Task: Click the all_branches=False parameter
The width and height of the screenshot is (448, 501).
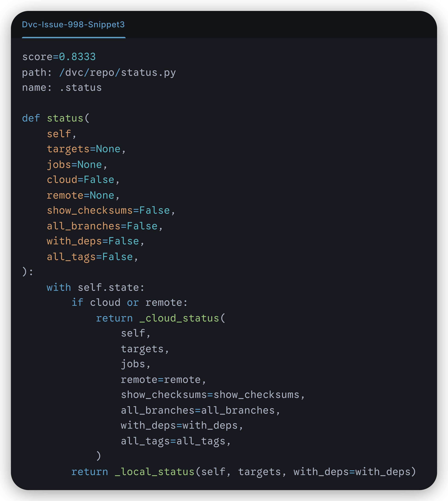Action: pos(102,226)
